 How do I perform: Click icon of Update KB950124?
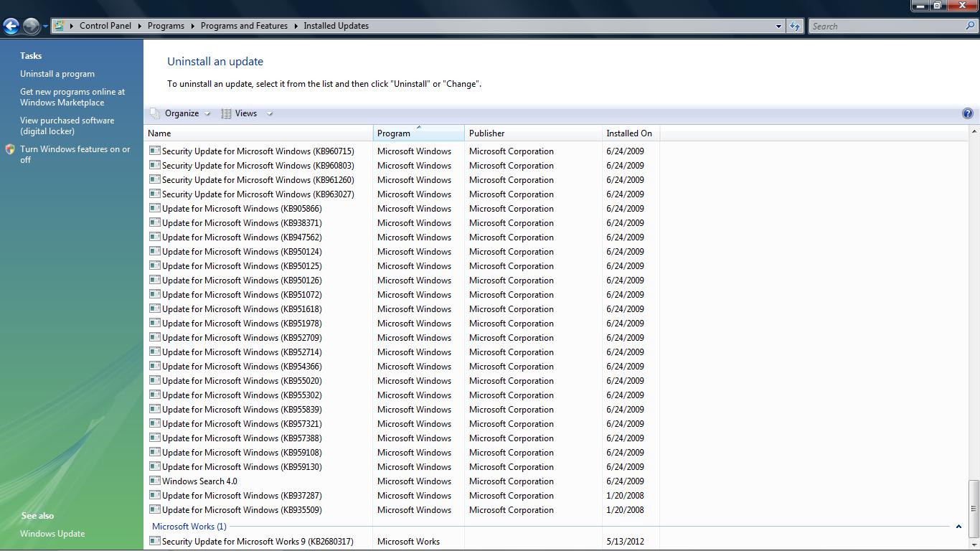pos(154,251)
